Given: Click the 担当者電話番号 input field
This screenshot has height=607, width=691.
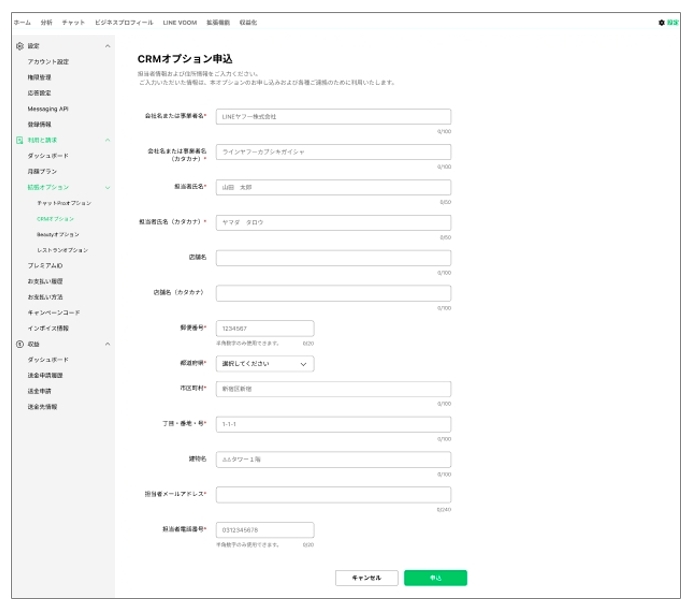Looking at the screenshot, I should [265, 530].
